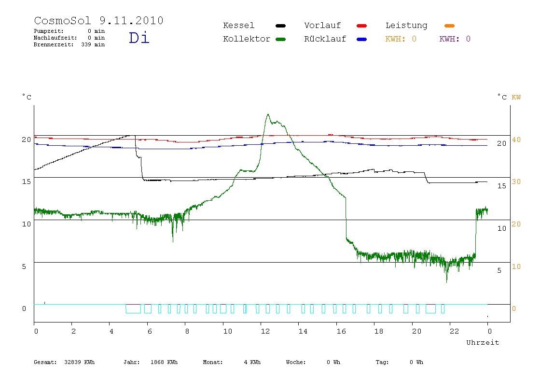Select the "339 min" burner time value
The image size is (554, 392).
point(93,44)
